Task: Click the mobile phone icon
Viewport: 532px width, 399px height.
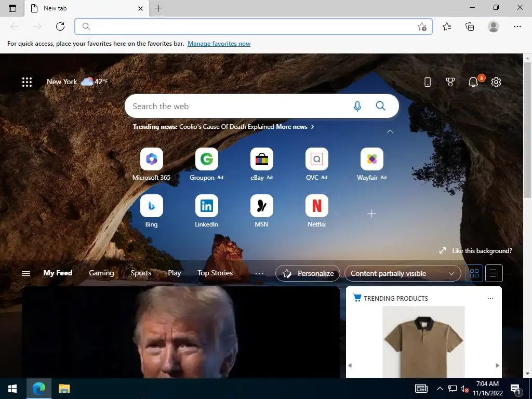Action: pyautogui.click(x=428, y=82)
